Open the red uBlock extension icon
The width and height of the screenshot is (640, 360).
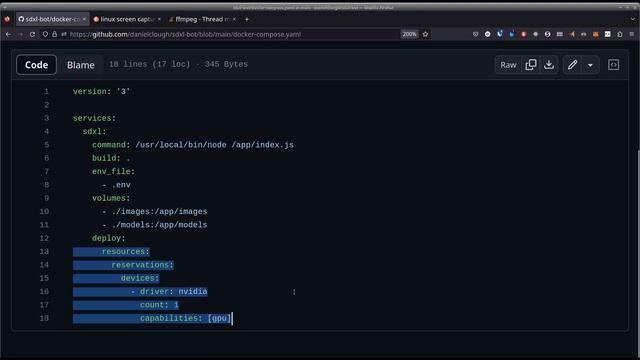tap(523, 34)
